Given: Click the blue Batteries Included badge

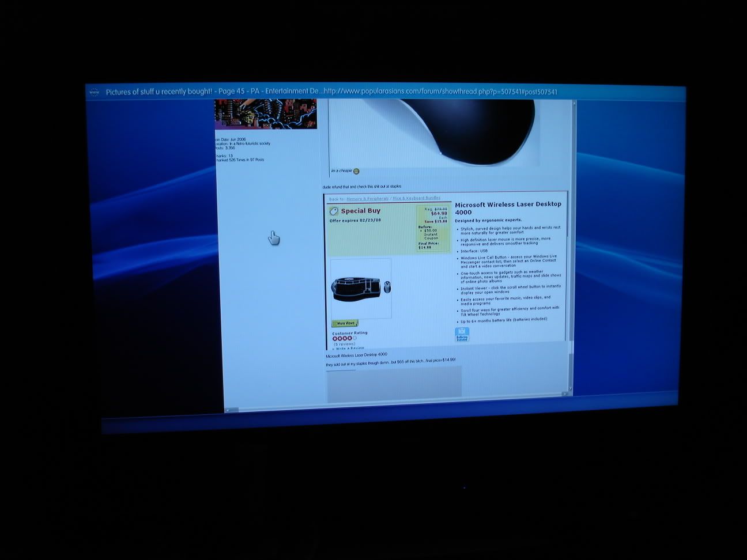Looking at the screenshot, I should pos(462,334).
